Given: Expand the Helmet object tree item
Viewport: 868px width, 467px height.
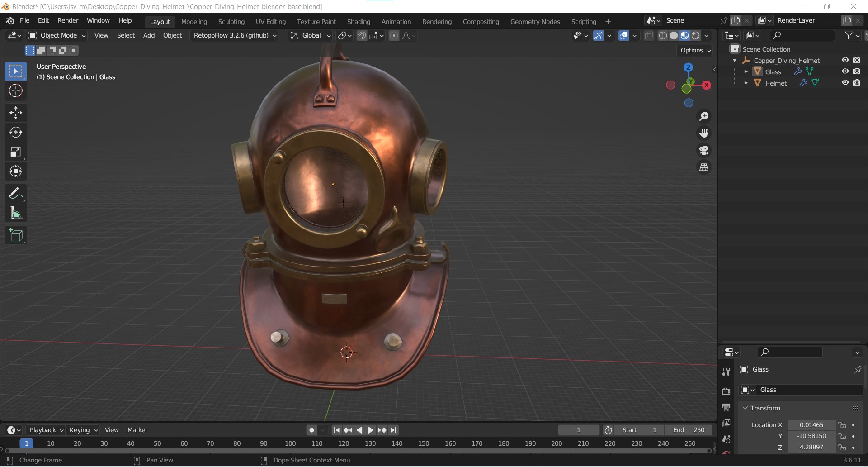Looking at the screenshot, I should pyautogui.click(x=746, y=83).
